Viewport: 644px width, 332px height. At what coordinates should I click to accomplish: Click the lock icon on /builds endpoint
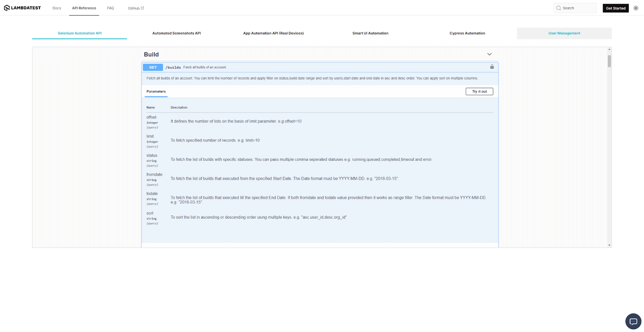coord(492,67)
